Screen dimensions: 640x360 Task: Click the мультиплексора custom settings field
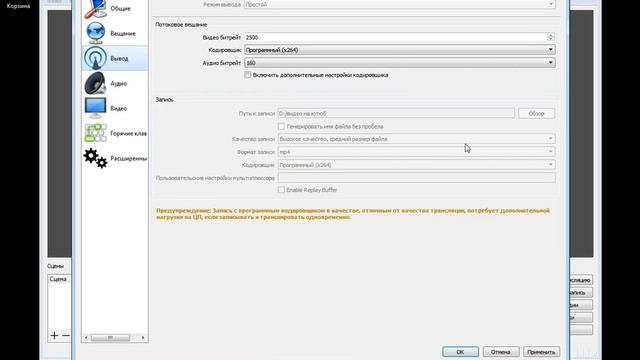click(x=416, y=178)
